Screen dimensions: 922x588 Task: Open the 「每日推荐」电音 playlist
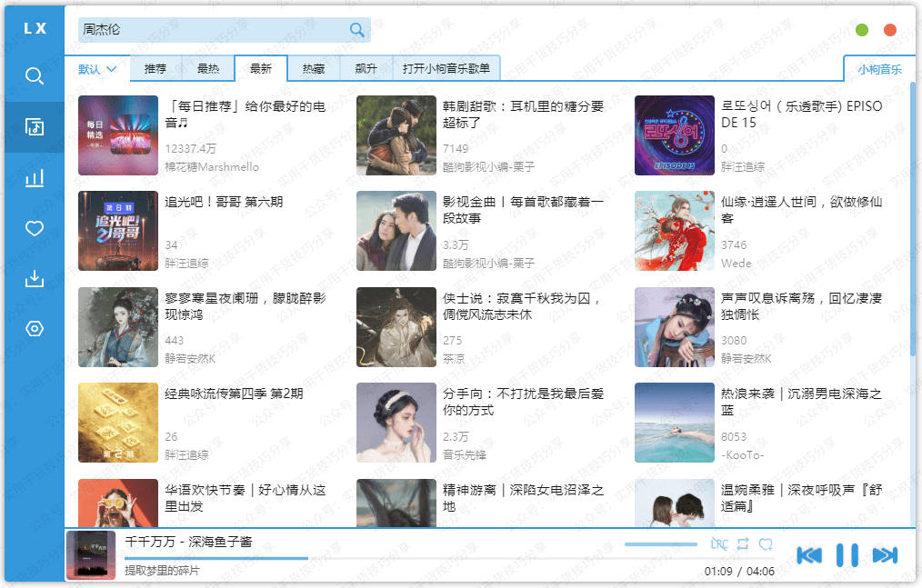(117, 135)
